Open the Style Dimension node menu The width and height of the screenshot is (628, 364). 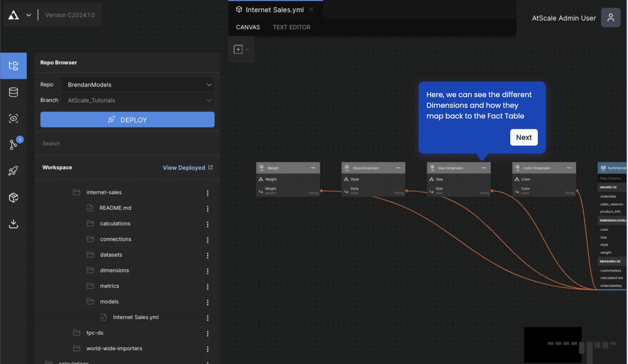(398, 168)
